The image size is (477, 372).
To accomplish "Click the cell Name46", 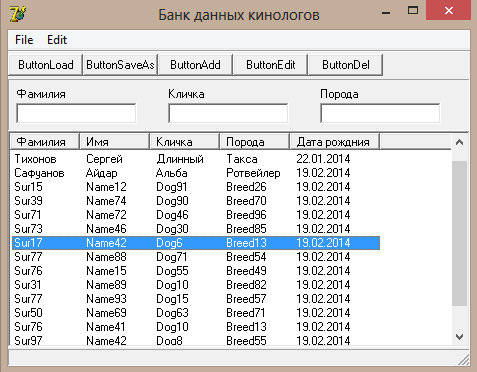I will (106, 229).
